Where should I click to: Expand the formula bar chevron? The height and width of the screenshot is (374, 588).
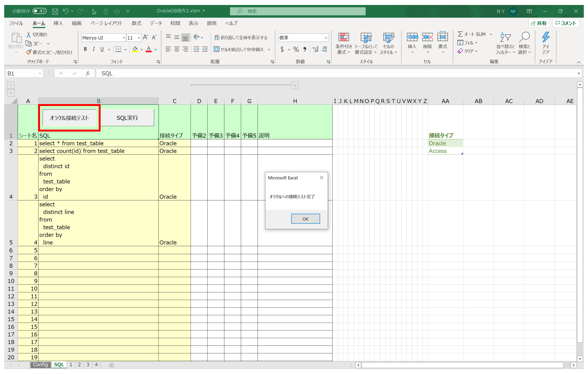579,73
